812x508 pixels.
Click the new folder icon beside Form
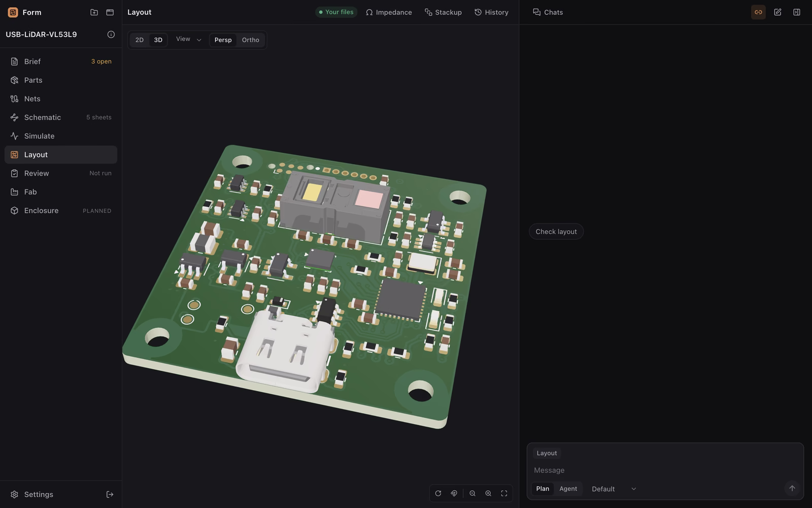(x=94, y=12)
